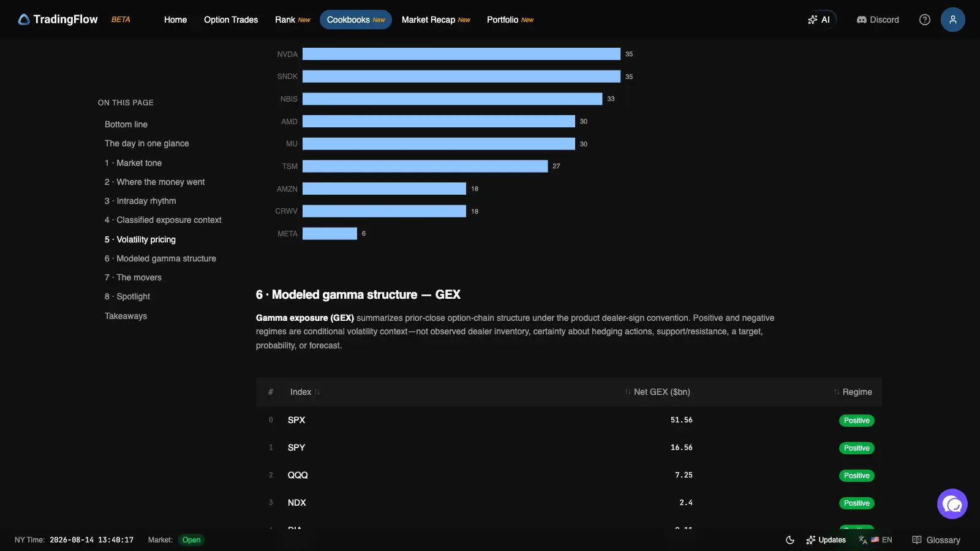Jump to 7 · The movers
Image resolution: width=980 pixels, height=551 pixels.
point(134,277)
